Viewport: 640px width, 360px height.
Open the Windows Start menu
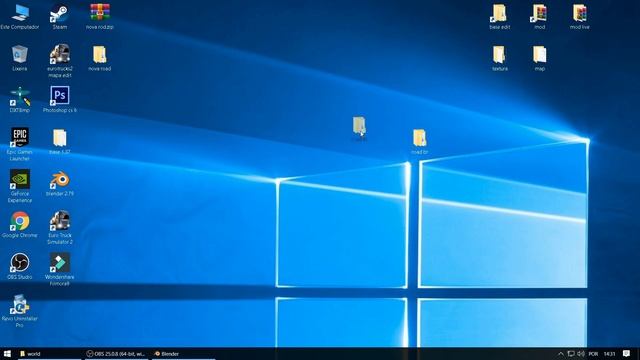(x=7, y=354)
